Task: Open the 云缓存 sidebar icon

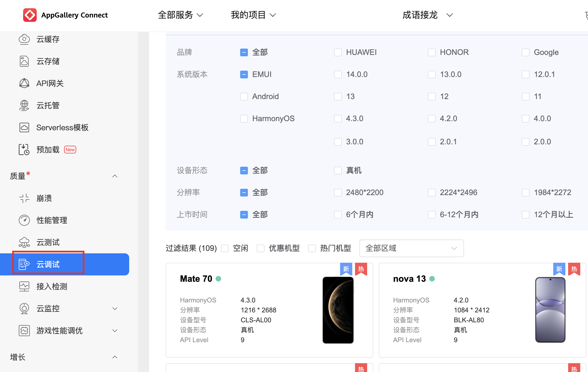Action: click(x=24, y=39)
